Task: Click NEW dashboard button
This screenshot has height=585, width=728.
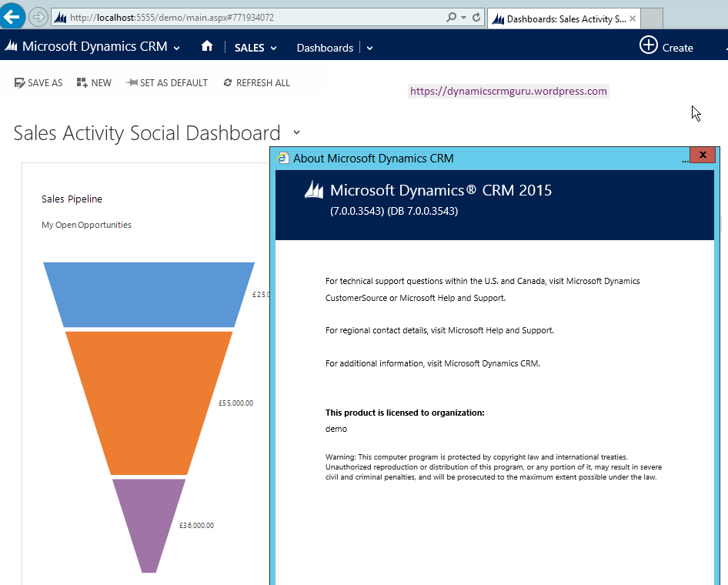Action: click(x=94, y=83)
